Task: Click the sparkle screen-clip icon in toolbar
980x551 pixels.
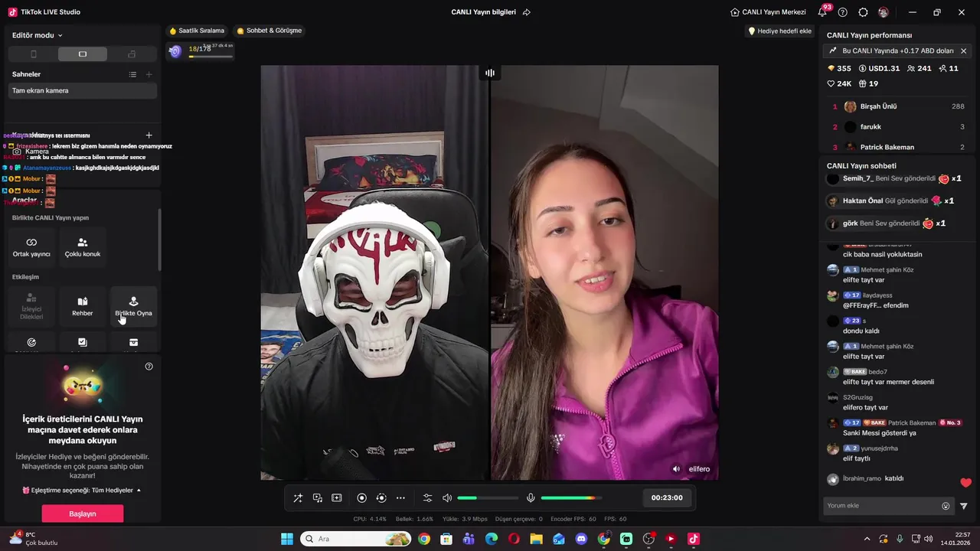Action: coord(336,498)
